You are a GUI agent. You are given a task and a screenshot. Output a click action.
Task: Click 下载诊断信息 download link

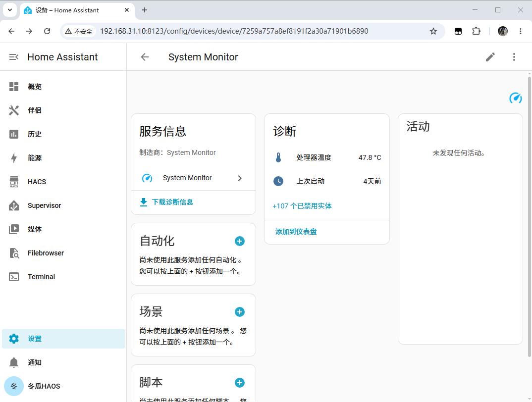(166, 202)
